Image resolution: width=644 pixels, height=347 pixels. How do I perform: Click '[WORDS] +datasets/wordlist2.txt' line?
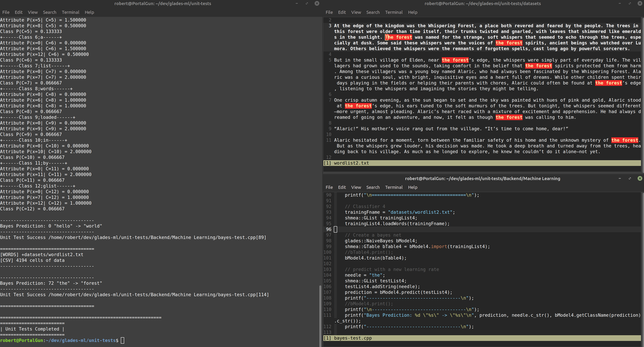[42, 255]
